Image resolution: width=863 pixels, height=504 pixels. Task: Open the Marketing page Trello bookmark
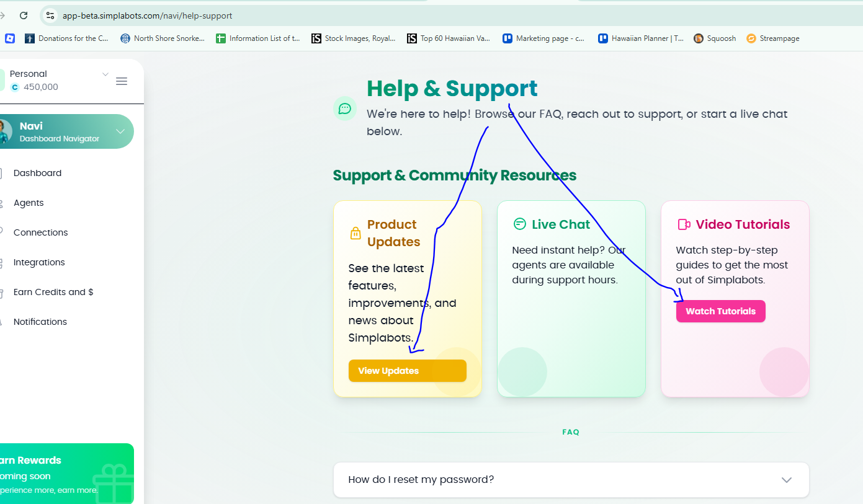pyautogui.click(x=543, y=38)
